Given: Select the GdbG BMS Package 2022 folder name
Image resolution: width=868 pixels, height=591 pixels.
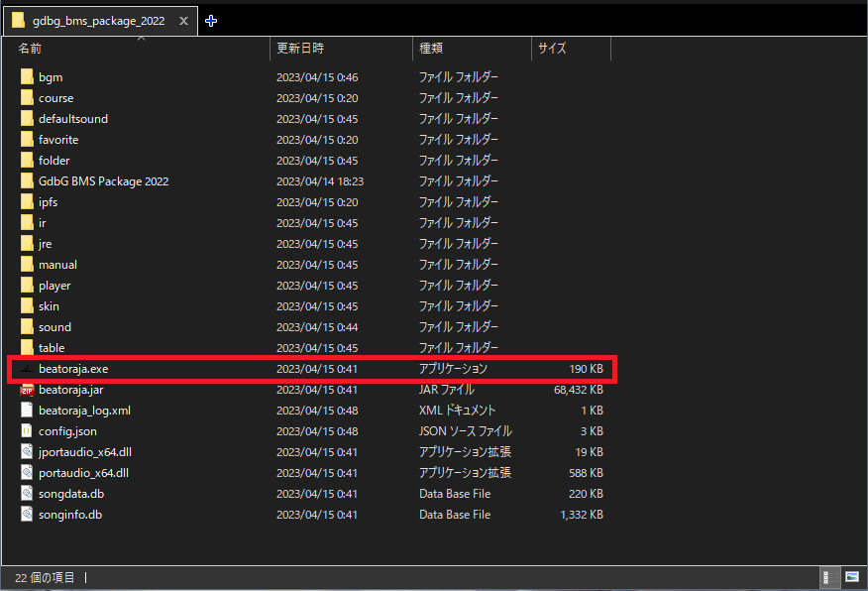Looking at the screenshot, I should point(103,181).
